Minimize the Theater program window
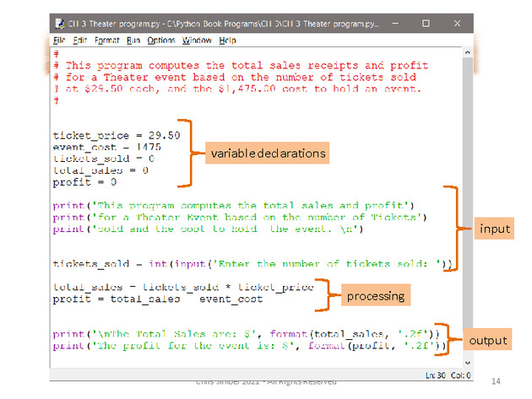532x399 pixels. pyautogui.click(x=395, y=24)
